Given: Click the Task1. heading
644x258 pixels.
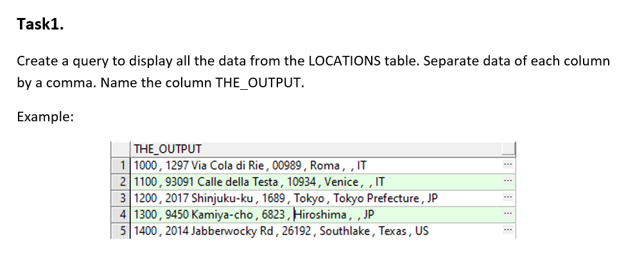Looking at the screenshot, I should click(x=40, y=24).
